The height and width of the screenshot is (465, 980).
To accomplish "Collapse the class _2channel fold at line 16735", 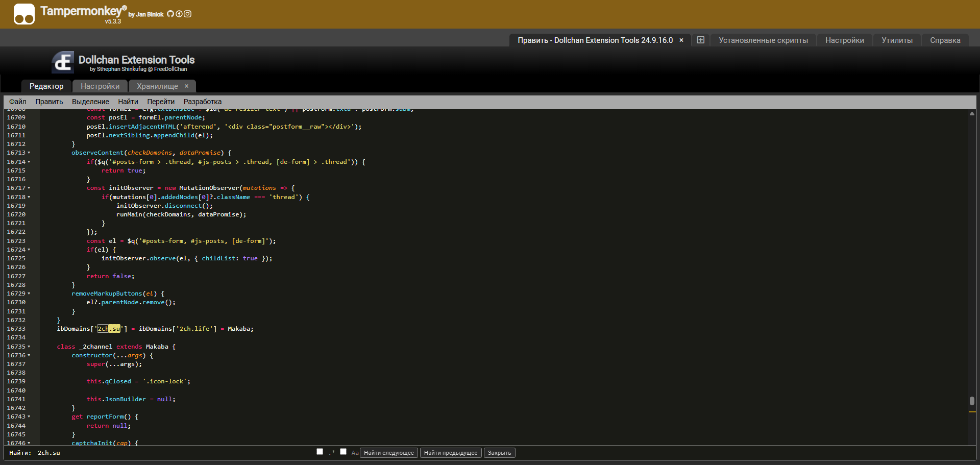I will (x=29, y=347).
